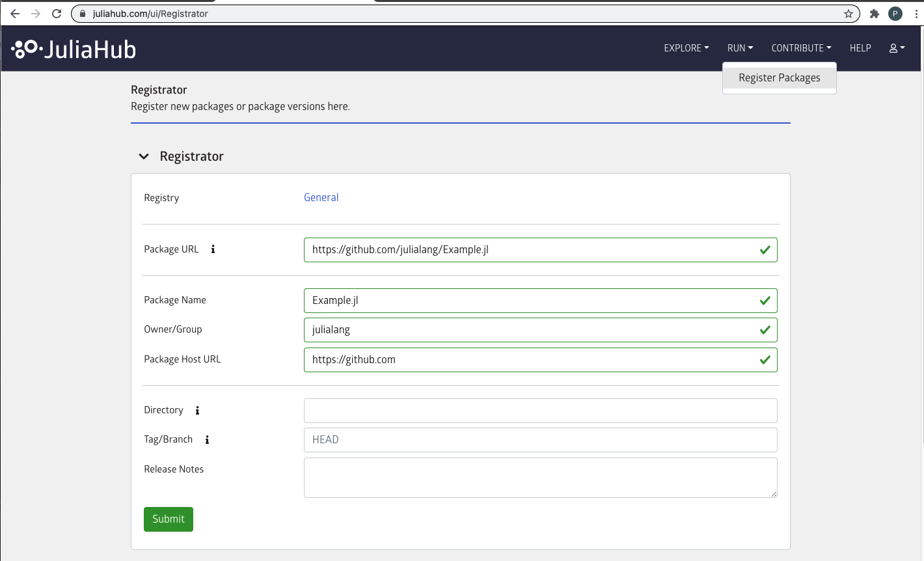This screenshot has height=561, width=924.
Task: Click the 'Owner/Group' label
Action: click(173, 329)
